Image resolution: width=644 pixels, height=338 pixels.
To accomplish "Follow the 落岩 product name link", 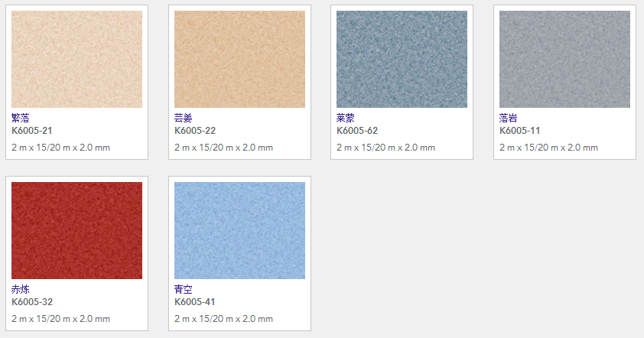I will click(508, 119).
